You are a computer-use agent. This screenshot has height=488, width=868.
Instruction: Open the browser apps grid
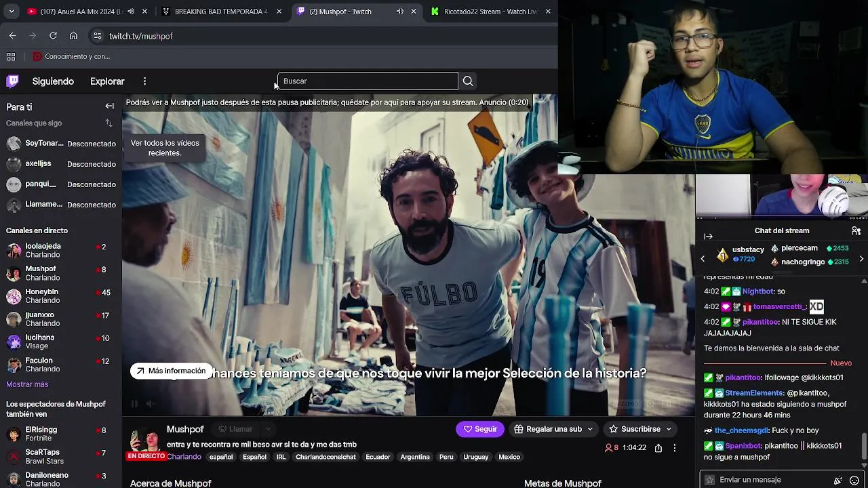(11, 57)
